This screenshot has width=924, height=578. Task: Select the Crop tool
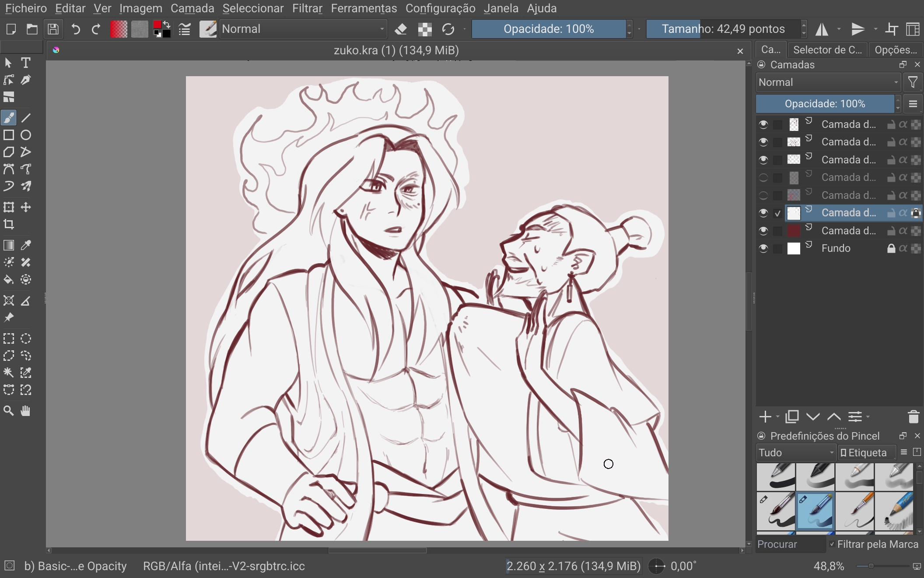[9, 225]
